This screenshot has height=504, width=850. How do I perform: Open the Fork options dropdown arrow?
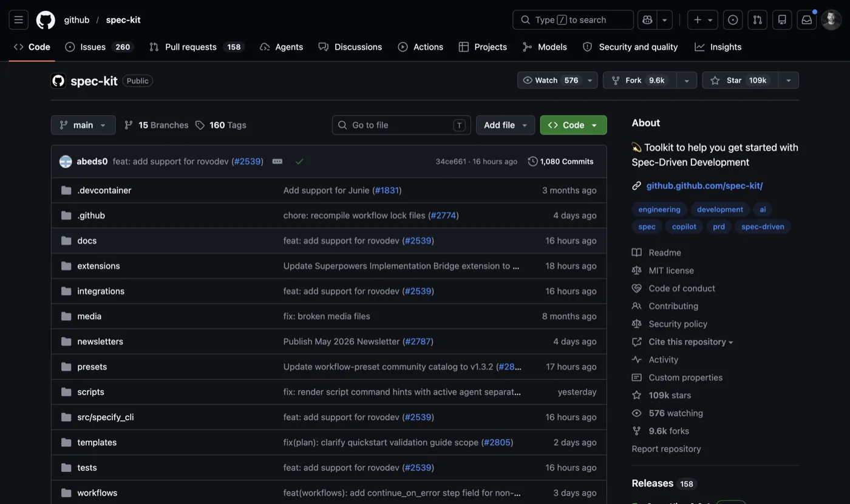coord(687,80)
